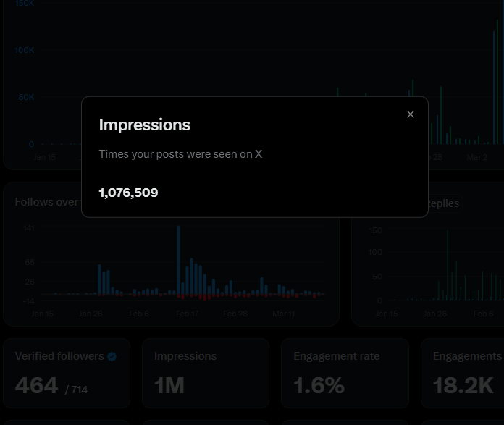Screen dimensions: 504x425
Task: Click the Impressions dialog title
Action: (x=145, y=125)
